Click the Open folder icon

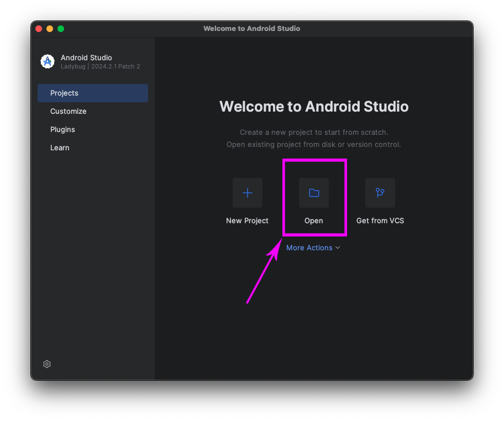point(314,193)
